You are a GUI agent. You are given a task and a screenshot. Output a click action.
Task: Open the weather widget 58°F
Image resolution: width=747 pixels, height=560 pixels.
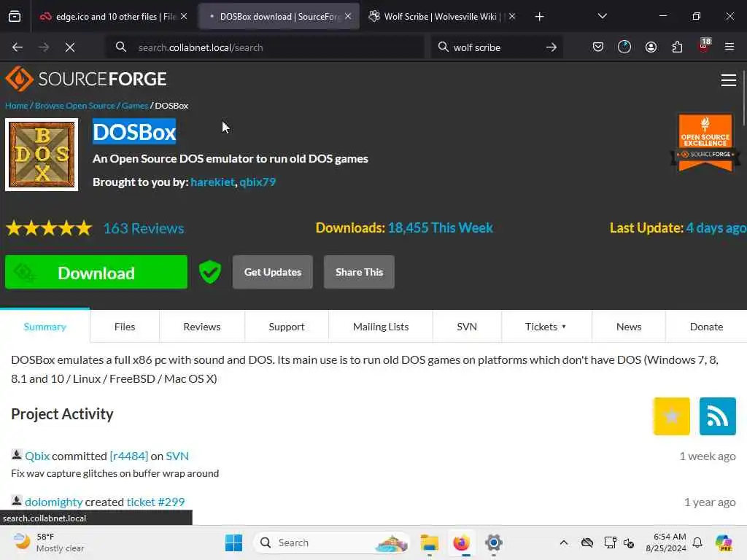coord(49,542)
